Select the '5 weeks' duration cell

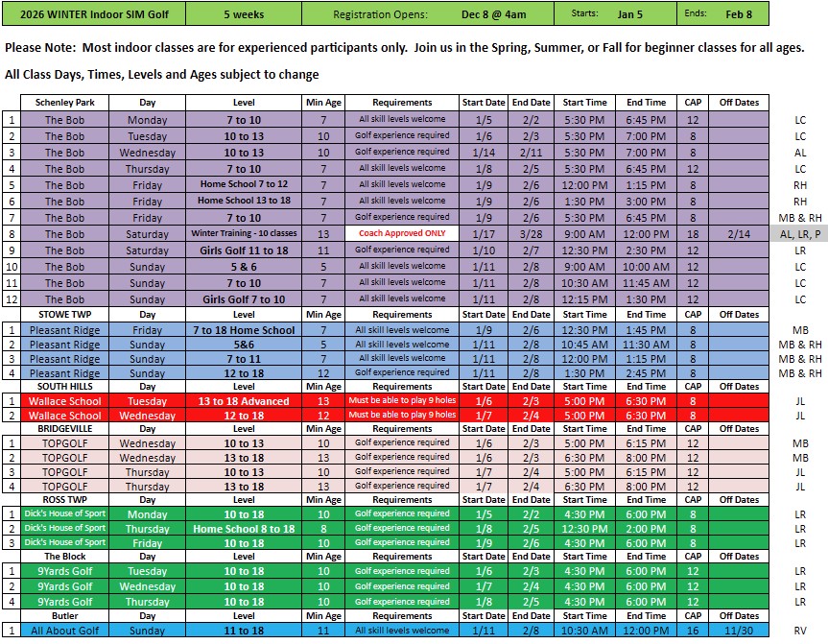245,14
